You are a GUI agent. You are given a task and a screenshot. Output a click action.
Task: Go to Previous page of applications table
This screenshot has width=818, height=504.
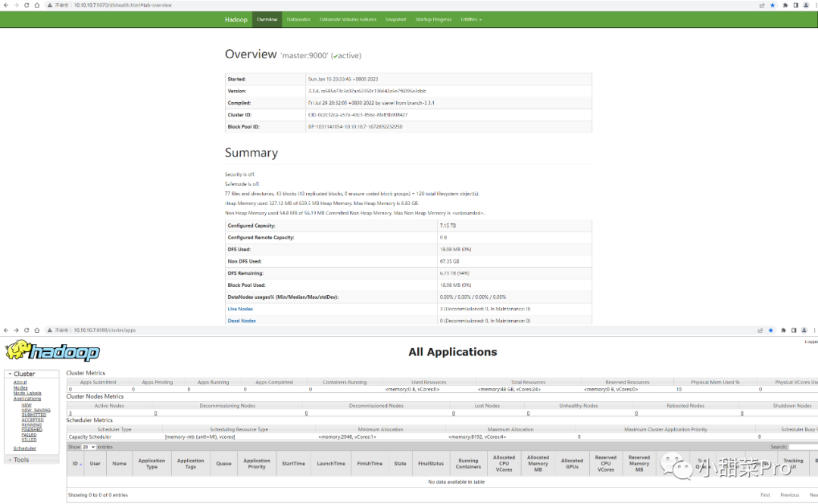(x=789, y=495)
